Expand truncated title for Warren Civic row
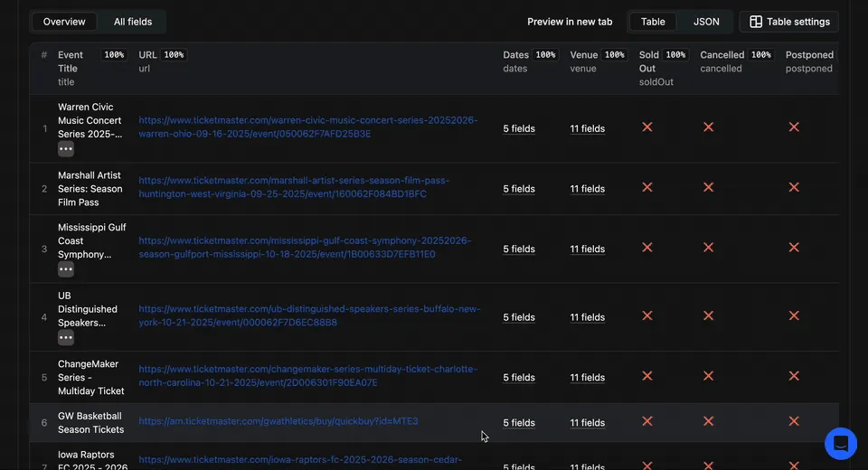This screenshot has height=470, width=868. (66, 149)
